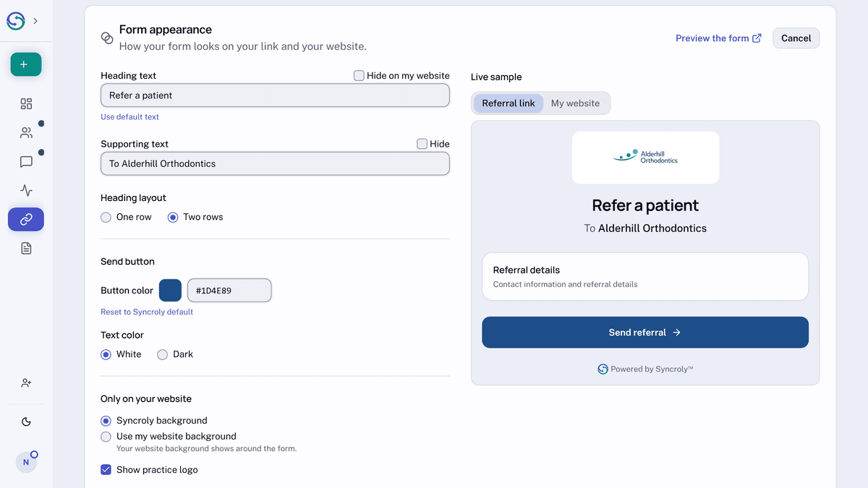868x488 pixels.
Task: Switch to the Referral link tab
Action: (x=509, y=103)
